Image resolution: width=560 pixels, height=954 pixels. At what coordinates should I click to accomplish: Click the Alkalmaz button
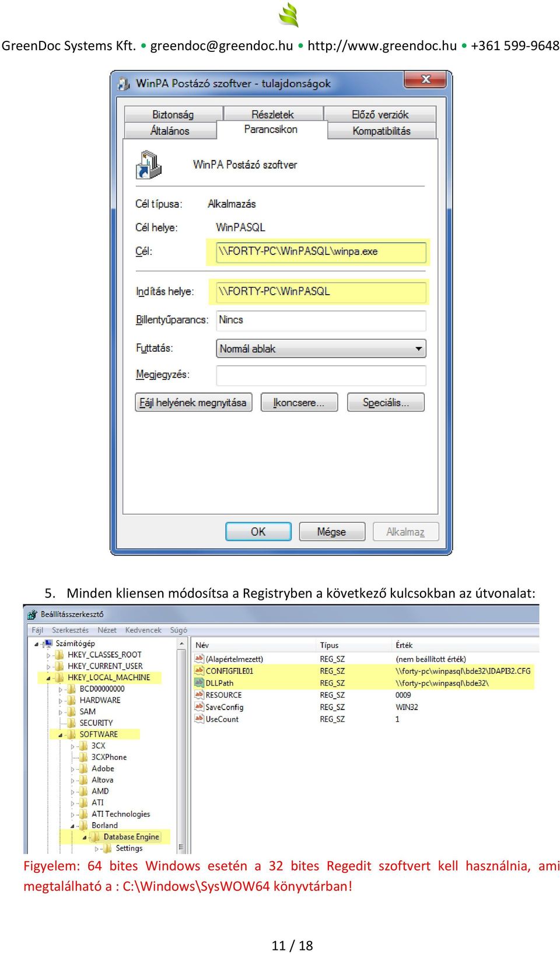tap(405, 532)
